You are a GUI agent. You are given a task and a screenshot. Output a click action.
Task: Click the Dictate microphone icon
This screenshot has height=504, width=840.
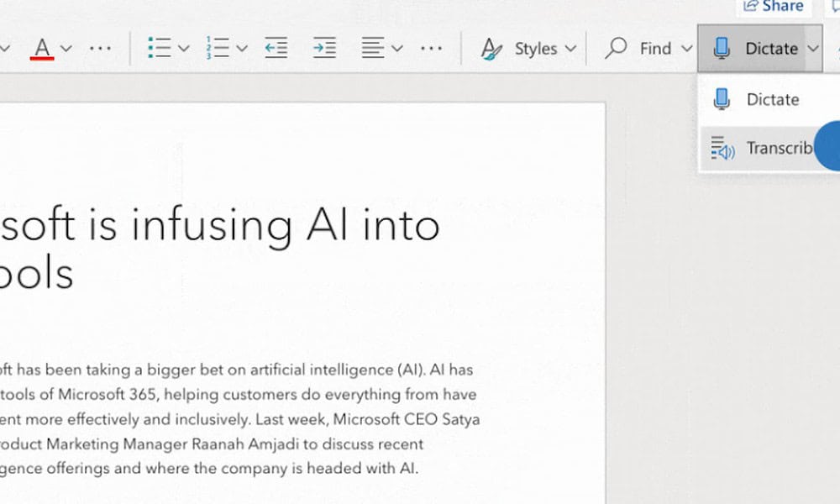[x=721, y=48]
